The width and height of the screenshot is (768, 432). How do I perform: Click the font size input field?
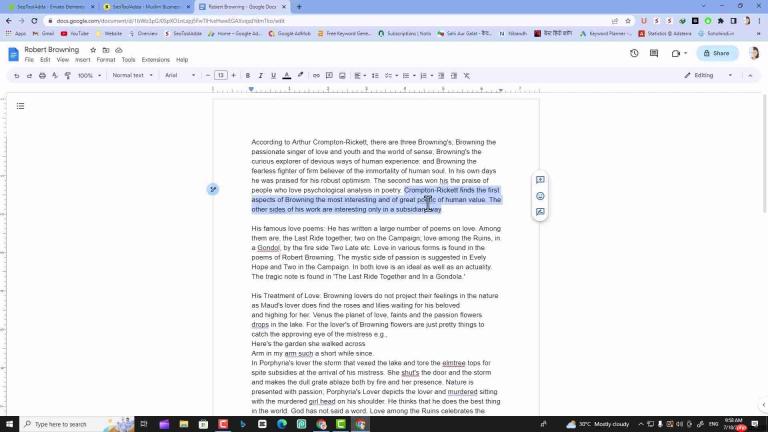tap(220, 75)
